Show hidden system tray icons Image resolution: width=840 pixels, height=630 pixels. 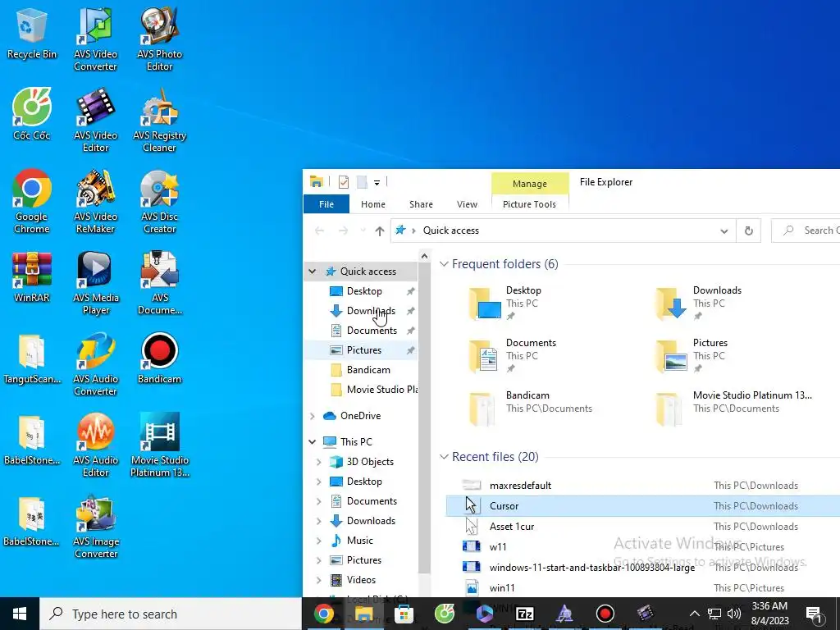pyautogui.click(x=694, y=614)
